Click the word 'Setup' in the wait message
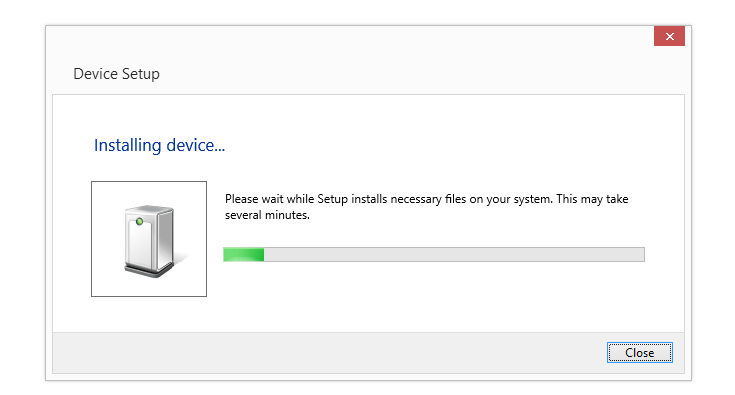 [332, 199]
